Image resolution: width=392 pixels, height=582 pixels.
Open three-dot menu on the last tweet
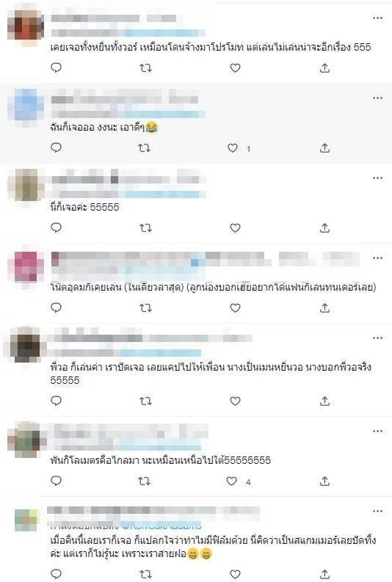pyautogui.click(x=377, y=511)
